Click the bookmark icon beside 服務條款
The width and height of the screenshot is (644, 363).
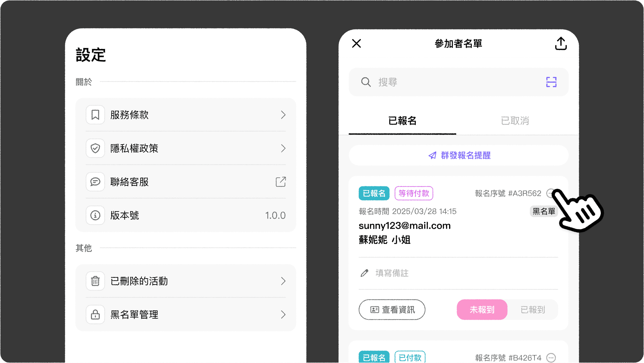pos(95,115)
